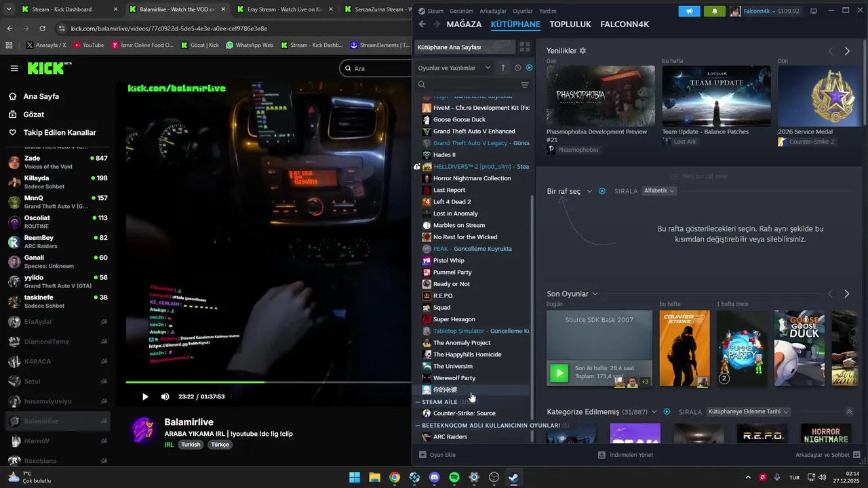Reload the Chrome page
The height and width of the screenshot is (488, 868).
point(42,28)
